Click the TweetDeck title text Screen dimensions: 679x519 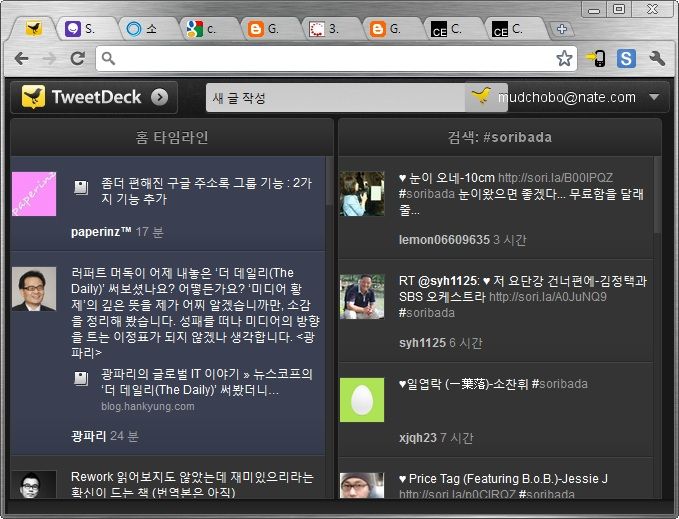pos(96,97)
